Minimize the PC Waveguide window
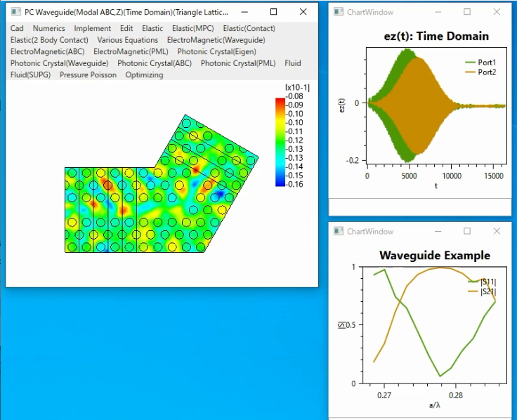The height and width of the screenshot is (420, 517). pos(244,12)
